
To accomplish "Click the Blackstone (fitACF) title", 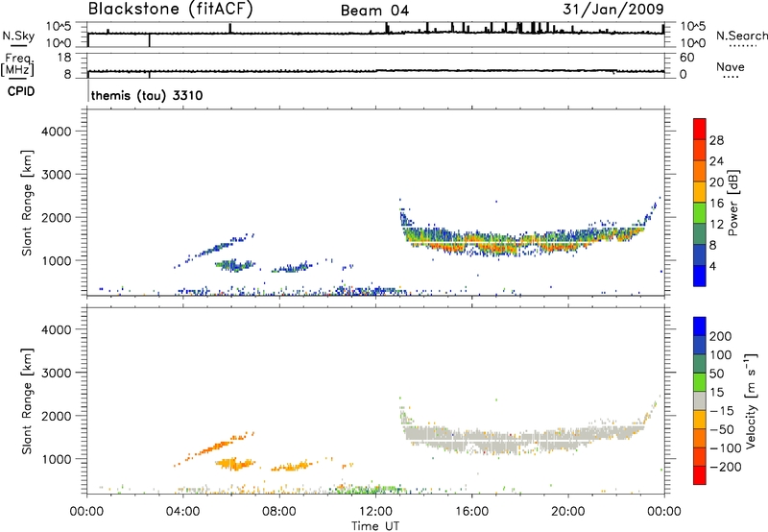I will coord(171,10).
